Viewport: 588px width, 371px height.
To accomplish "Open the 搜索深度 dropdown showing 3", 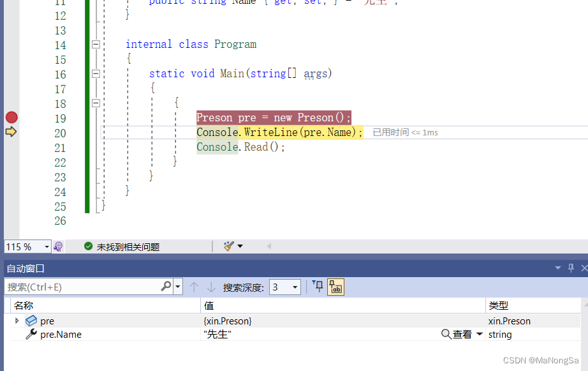I will [285, 287].
